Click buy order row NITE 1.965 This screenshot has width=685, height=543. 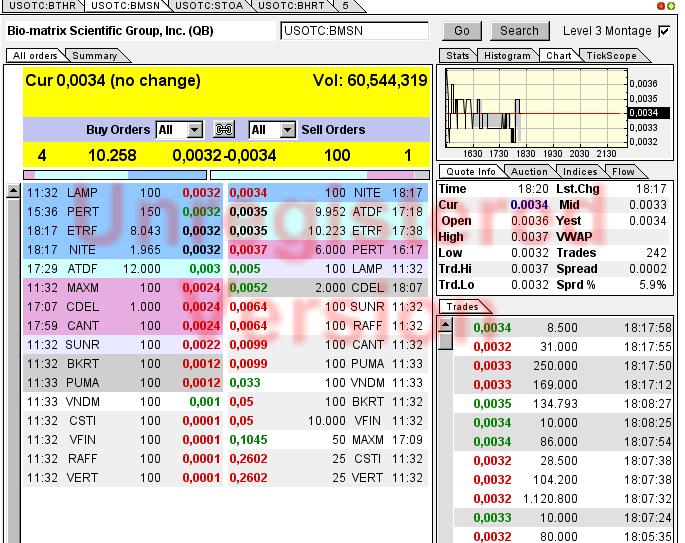click(123, 250)
